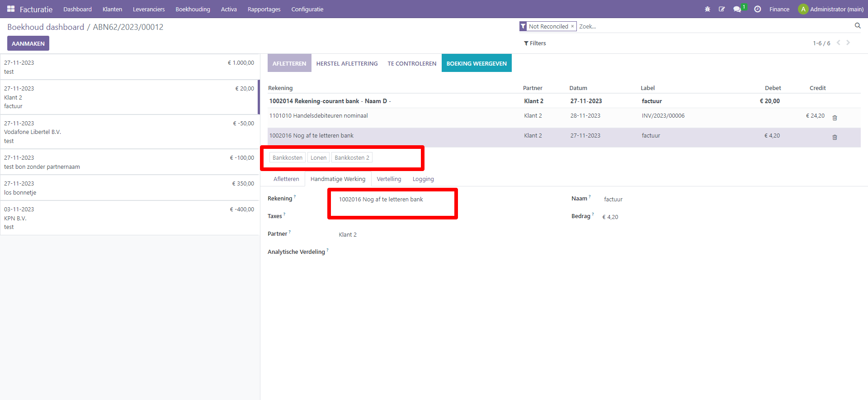This screenshot has width=868, height=400.
Task: Open the activities clock icon
Action: pyautogui.click(x=758, y=9)
